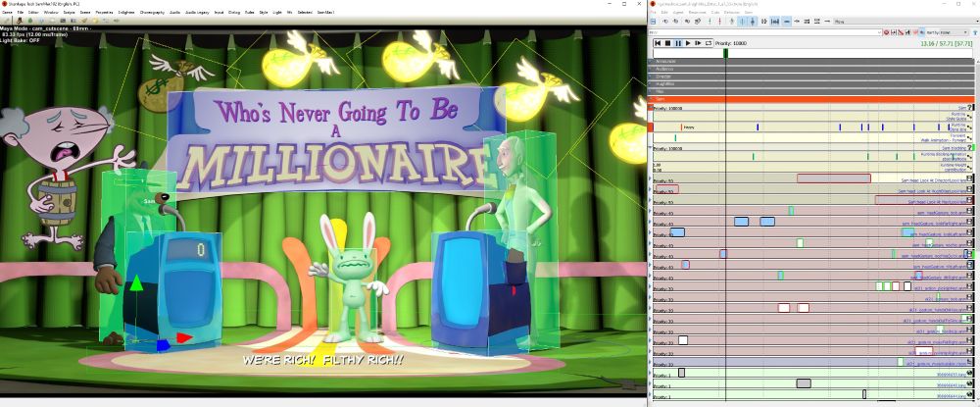Open the Audio Legacy menu
This screenshot has width=980, height=407.
[x=197, y=13]
